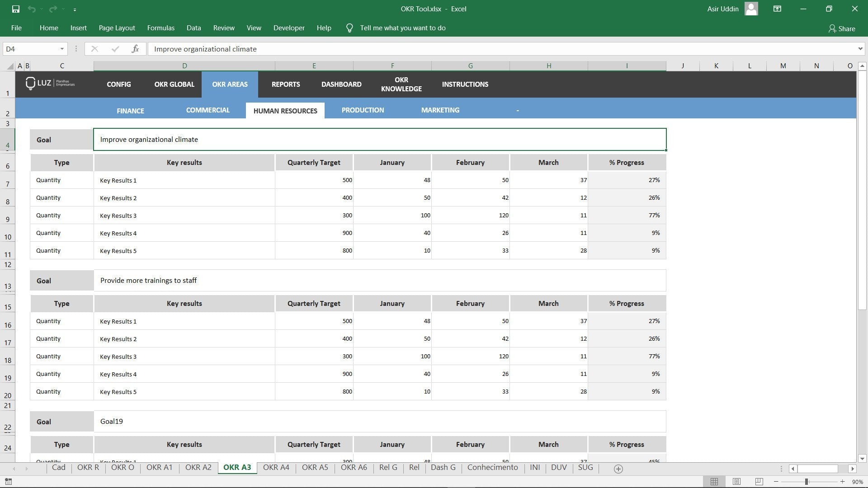868x488 pixels.
Task: Select the PRODUCTION department tab
Action: 363,110
